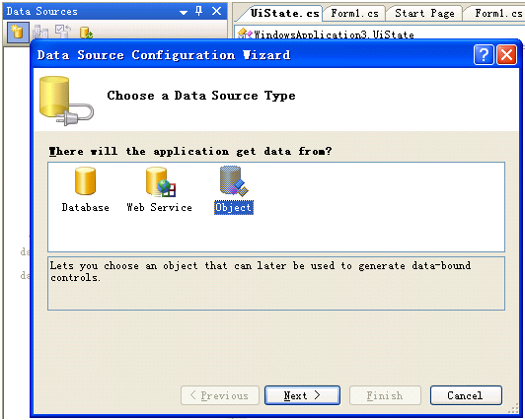Toggle auto-hide pin on Data Sources panel
Viewport: 525px width, 420px height.
click(x=199, y=12)
